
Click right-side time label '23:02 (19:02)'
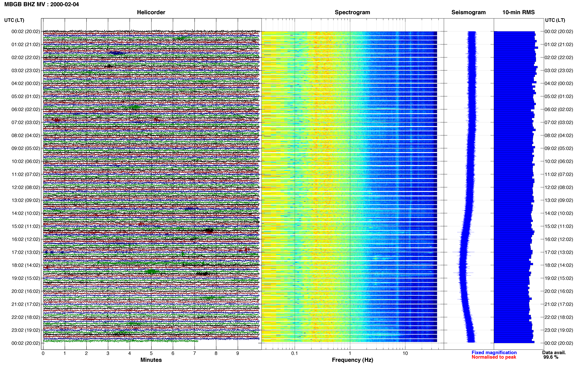(559, 330)
